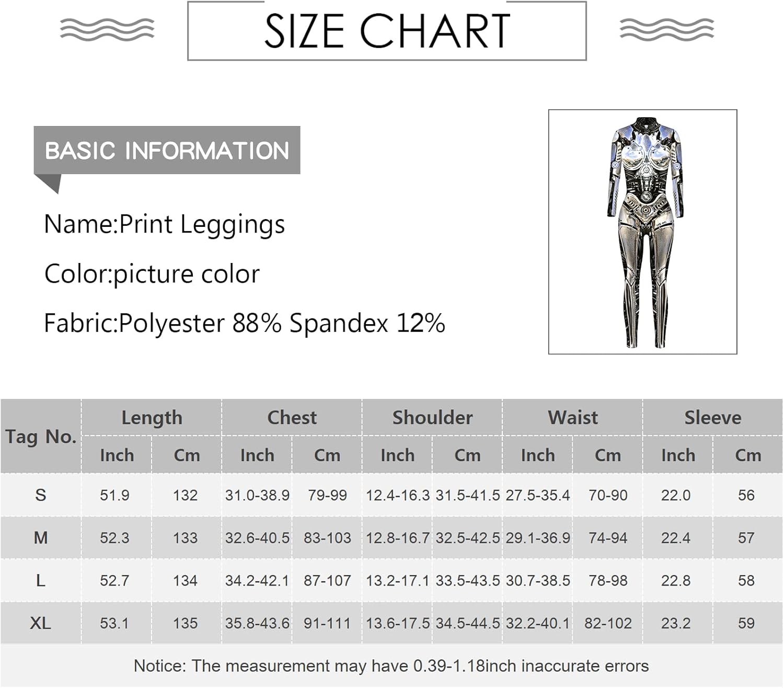
Task: Click the SIZE CHART title box
Action: coord(387,31)
